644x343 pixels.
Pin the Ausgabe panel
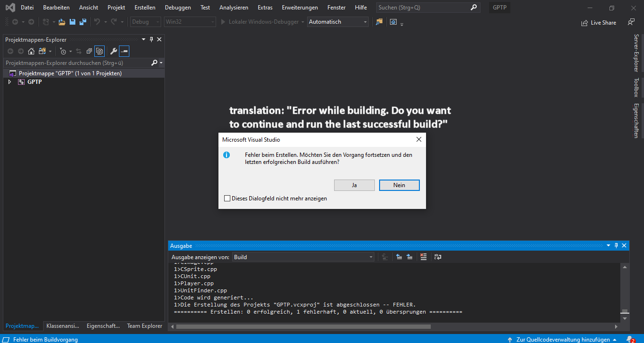(617, 245)
